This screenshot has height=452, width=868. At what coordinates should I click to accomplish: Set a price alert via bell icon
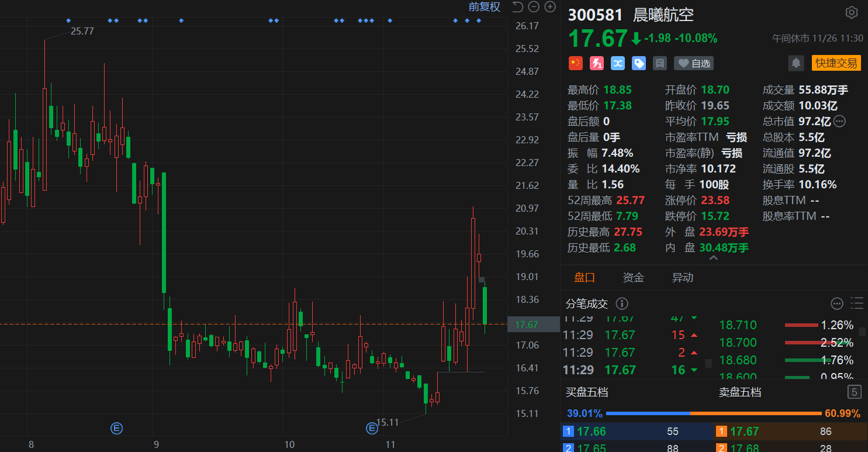point(796,63)
